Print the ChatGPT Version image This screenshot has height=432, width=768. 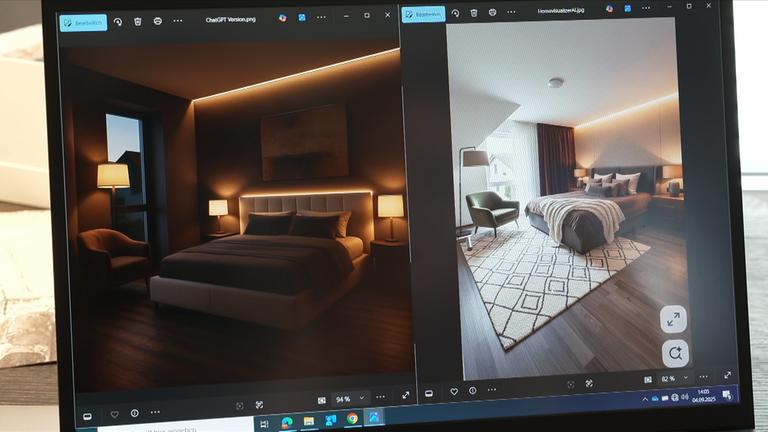(157, 21)
